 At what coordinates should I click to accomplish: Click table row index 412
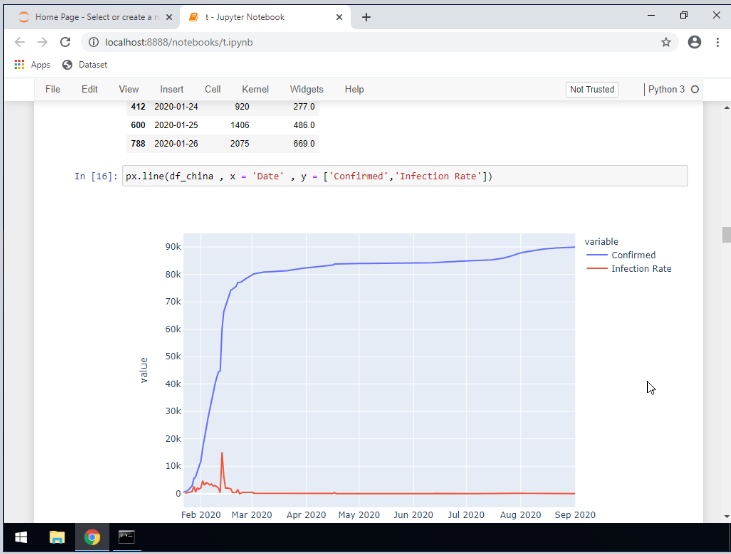(138, 107)
